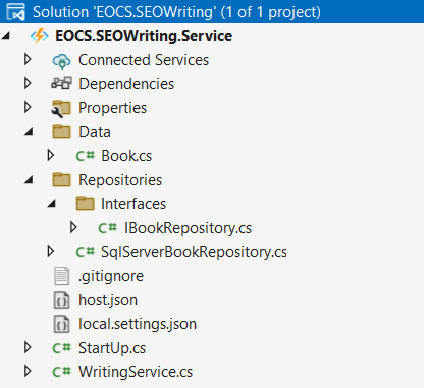Select SqlServerBookRepository.cs file
Viewport: 424px width, 388px height.
click(194, 252)
